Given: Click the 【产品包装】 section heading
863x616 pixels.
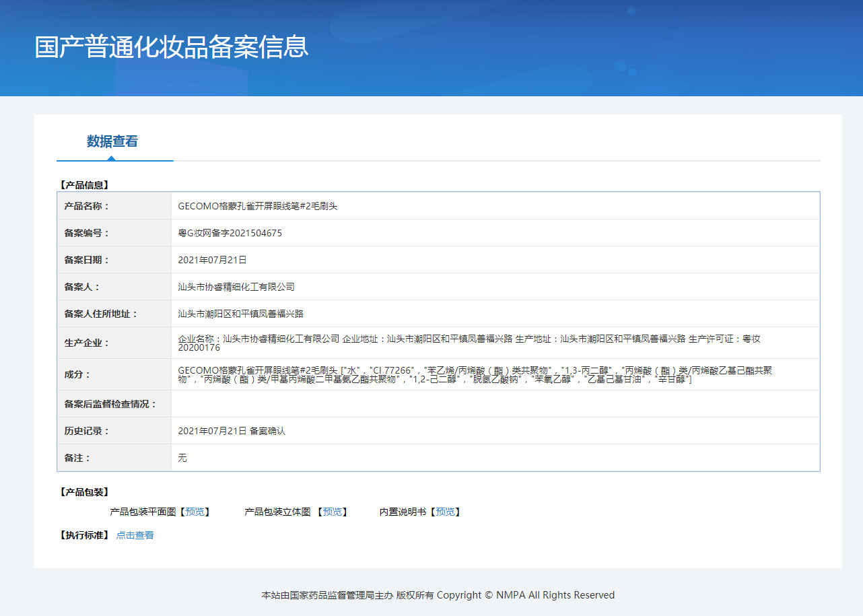Looking at the screenshot, I should click(x=84, y=492).
